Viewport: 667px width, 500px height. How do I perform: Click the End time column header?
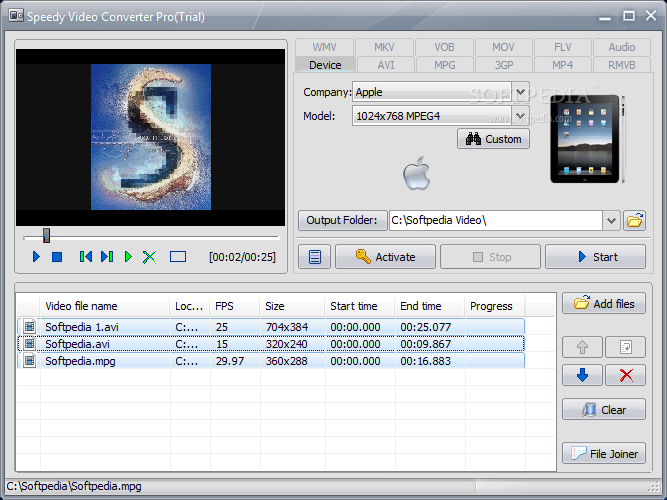[x=429, y=306]
